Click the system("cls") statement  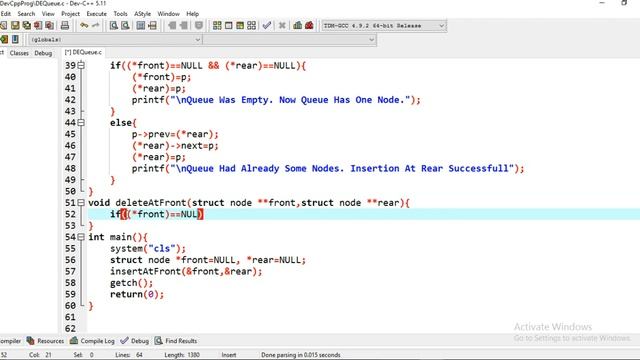[148, 249]
